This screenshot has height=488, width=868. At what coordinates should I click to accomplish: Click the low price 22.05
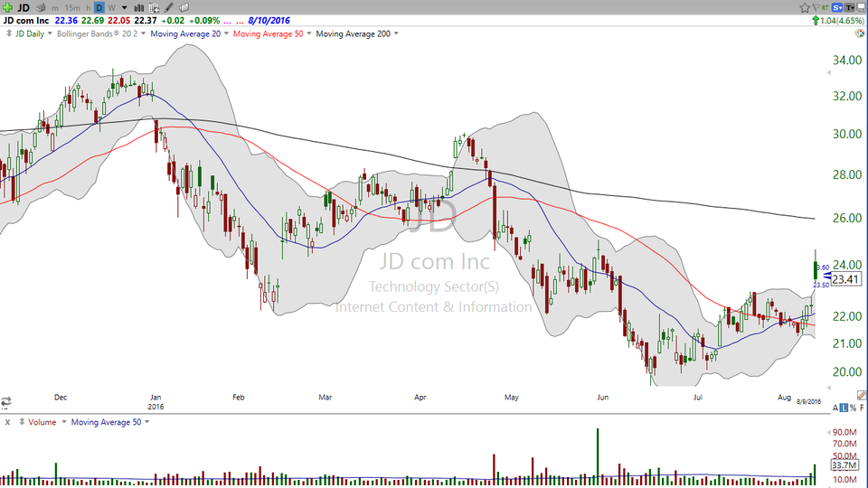(x=119, y=21)
